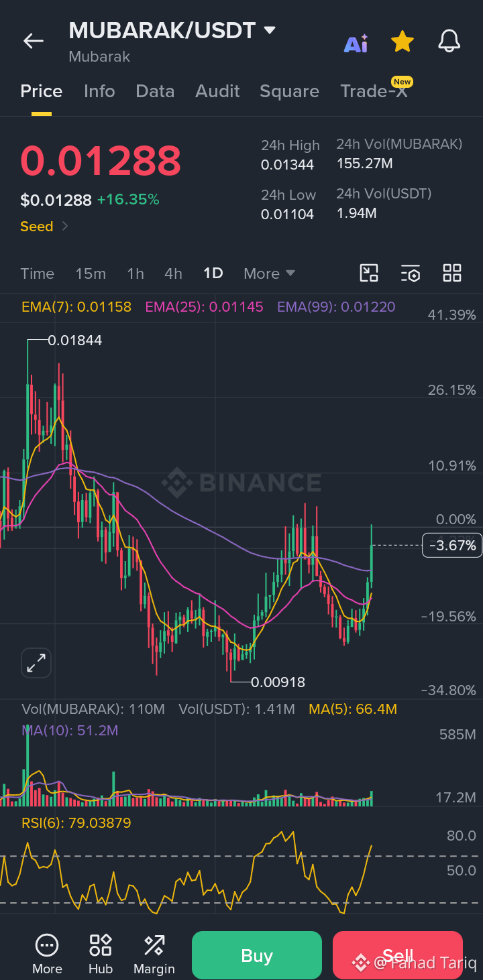Image resolution: width=483 pixels, height=980 pixels.
Task: Expand the MUBARAK/USDT pair dropdown
Action: [270, 30]
